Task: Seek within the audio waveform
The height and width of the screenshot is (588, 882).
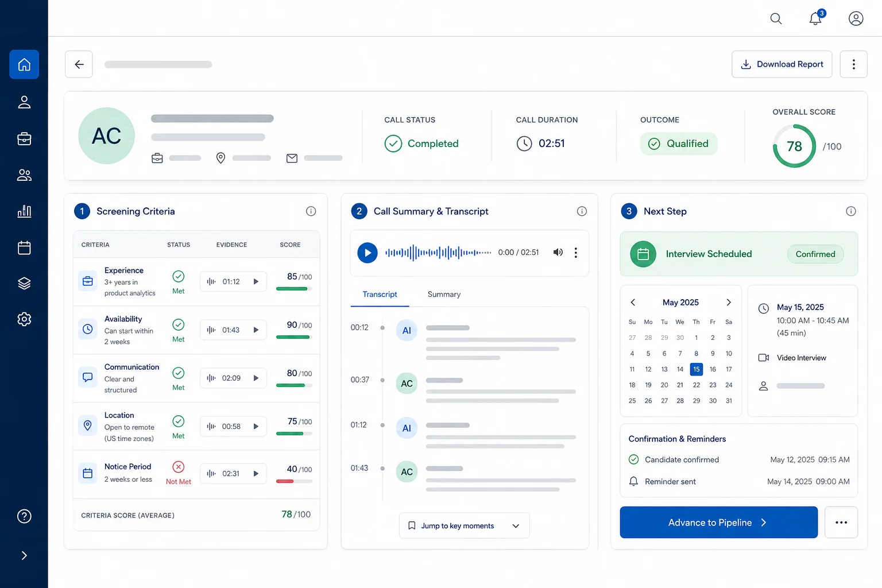Action: point(438,252)
